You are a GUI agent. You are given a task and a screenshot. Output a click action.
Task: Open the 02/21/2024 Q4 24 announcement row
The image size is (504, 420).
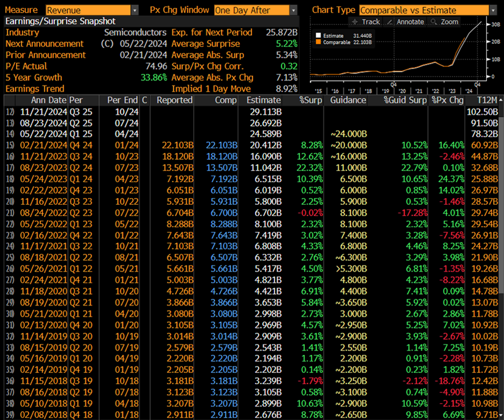(x=43, y=145)
